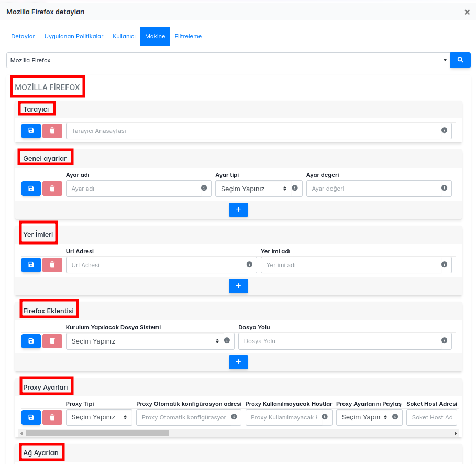Click the Proxy scrollbar left arrow
The image size is (476, 464).
click(x=21, y=433)
